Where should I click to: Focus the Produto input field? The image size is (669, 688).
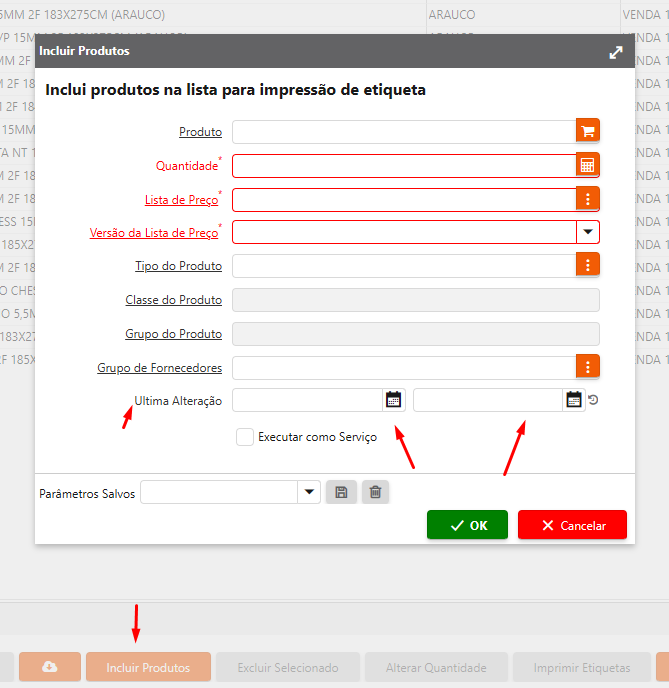coord(404,132)
